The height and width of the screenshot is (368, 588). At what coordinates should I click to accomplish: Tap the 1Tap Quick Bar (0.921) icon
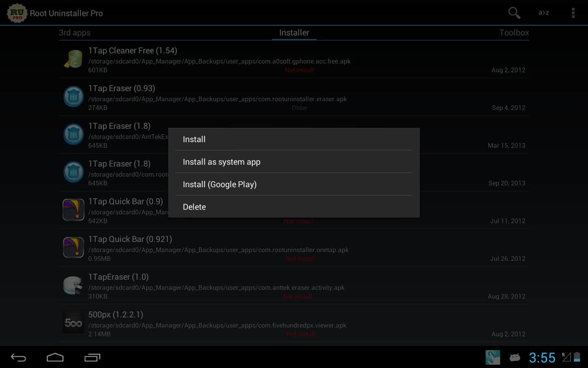coord(73,247)
